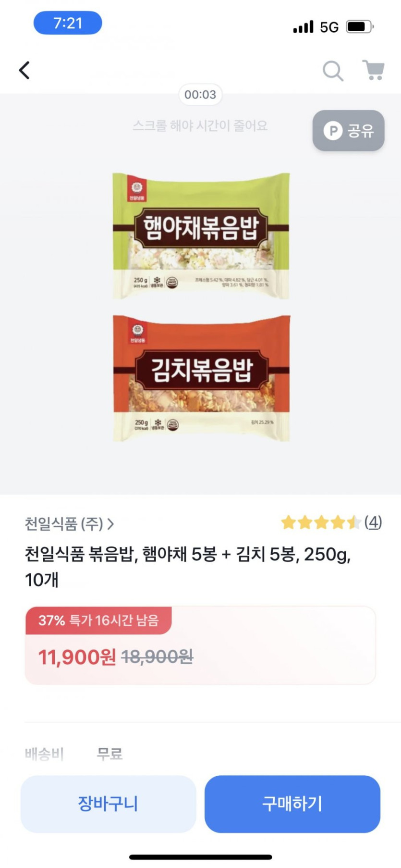
Task: Expand 천일식품 (주) seller chevron
Action: point(110,524)
